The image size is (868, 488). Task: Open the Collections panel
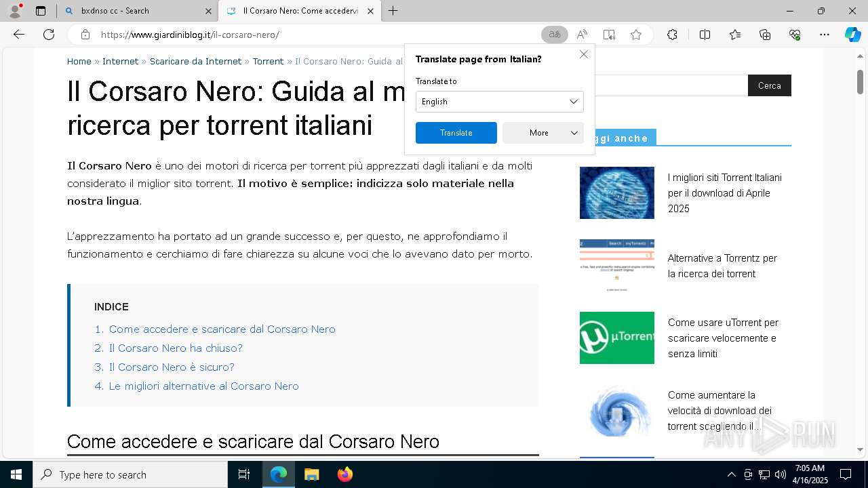tap(765, 35)
